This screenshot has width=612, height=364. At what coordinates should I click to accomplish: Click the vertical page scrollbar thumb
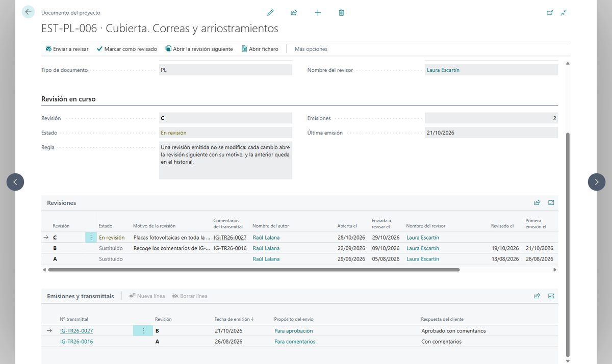coord(568,245)
